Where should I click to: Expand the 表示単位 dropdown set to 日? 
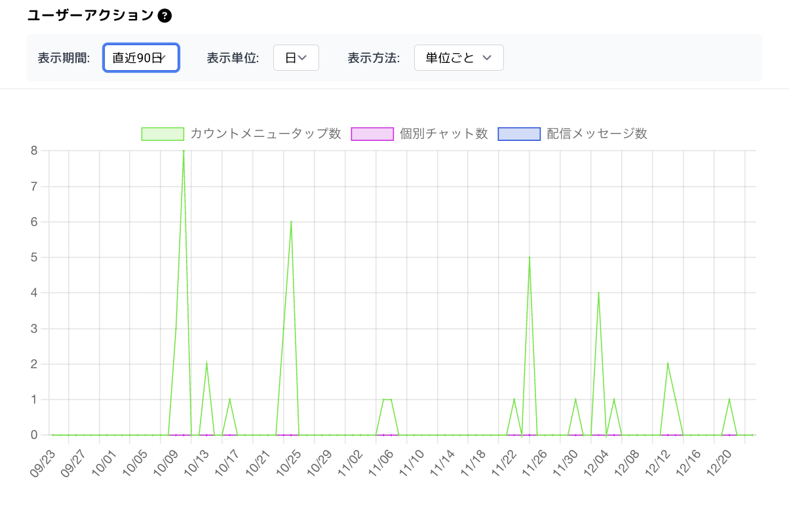point(296,58)
